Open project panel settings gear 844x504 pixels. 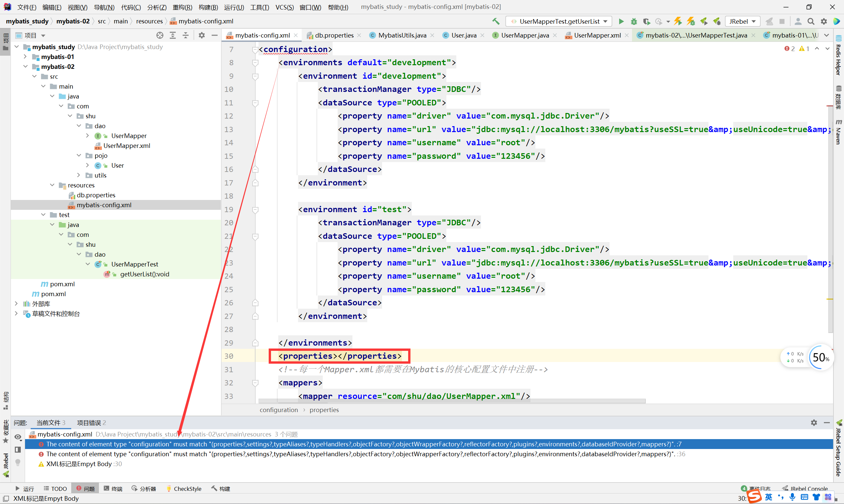point(201,35)
